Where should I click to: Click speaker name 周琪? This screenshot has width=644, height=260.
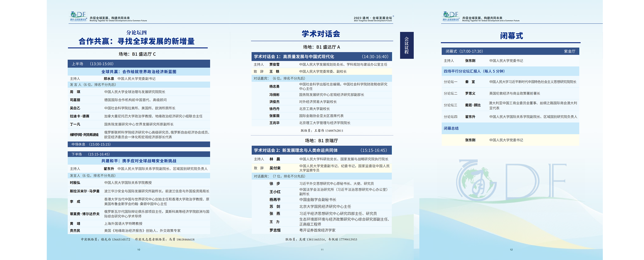click(75, 92)
